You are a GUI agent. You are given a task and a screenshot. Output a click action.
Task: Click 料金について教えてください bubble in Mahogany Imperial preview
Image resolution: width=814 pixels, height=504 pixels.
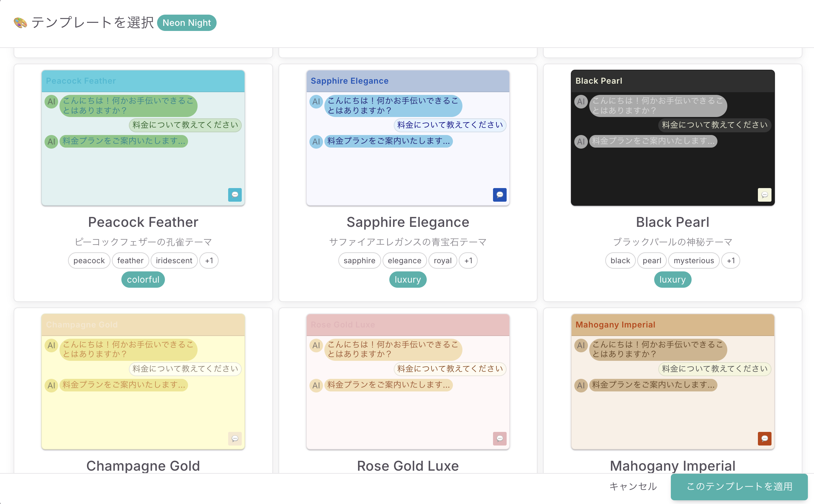coord(715,369)
